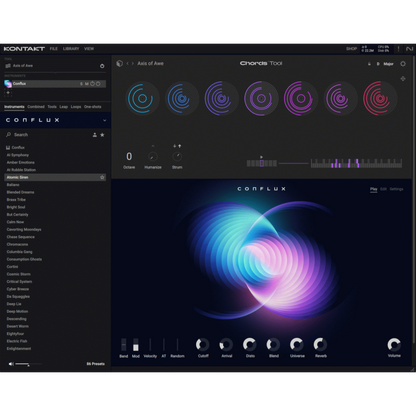Filter presets by user content icon
This screenshot has height=416, width=416.
[95, 135]
